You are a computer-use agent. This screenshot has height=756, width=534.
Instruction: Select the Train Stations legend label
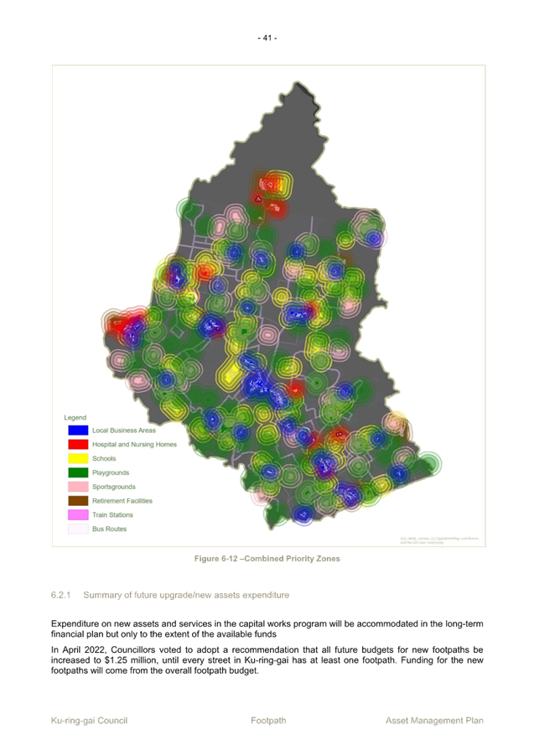coord(112,515)
